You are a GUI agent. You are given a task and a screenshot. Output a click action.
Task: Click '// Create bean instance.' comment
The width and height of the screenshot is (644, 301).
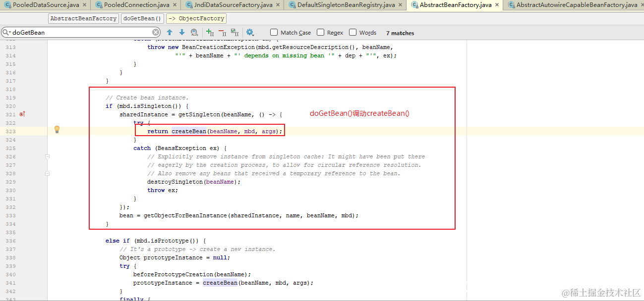coord(147,98)
